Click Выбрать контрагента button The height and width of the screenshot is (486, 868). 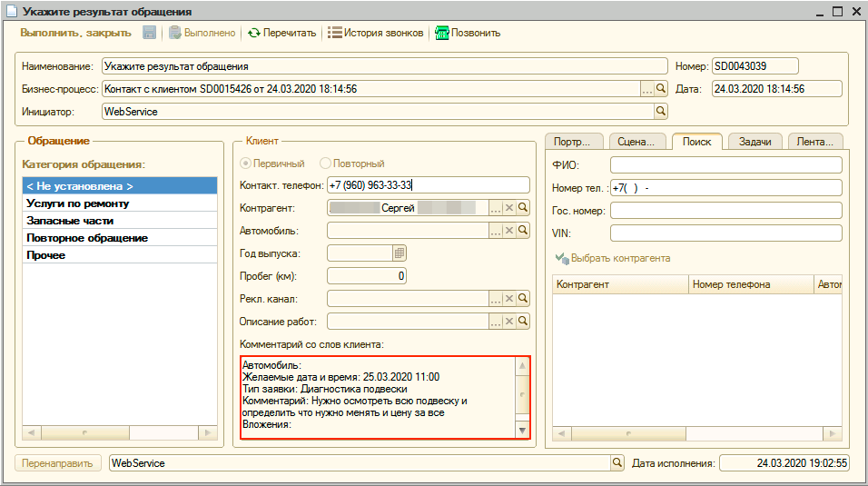click(x=613, y=258)
